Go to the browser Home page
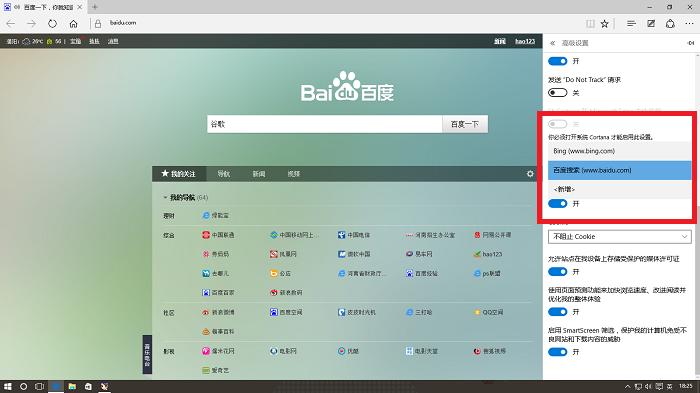This screenshot has width=700, height=393. [x=74, y=24]
